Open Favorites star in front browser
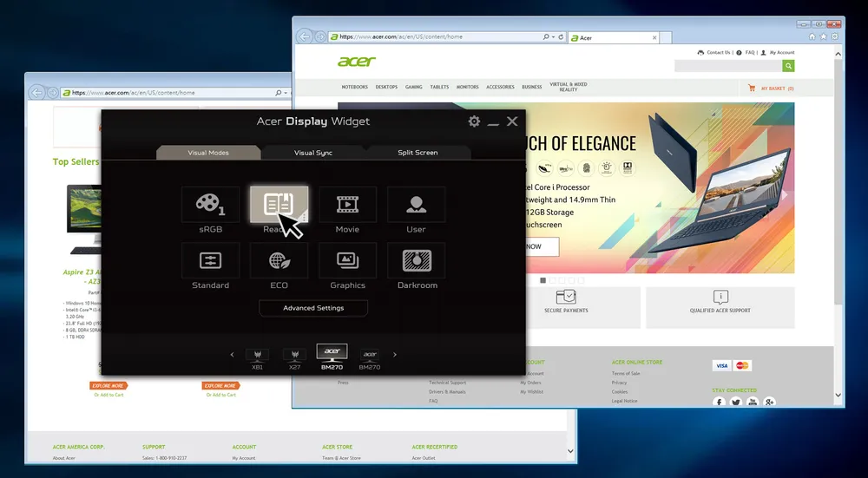 [x=823, y=36]
